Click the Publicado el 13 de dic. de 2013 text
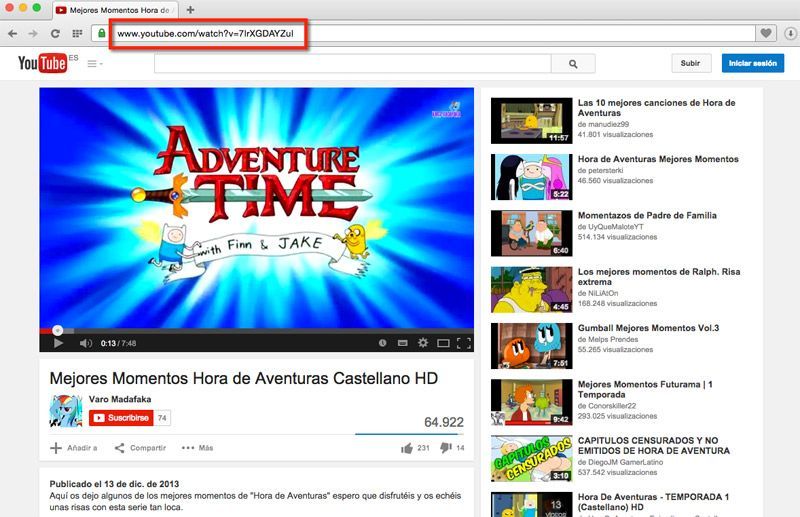800x517 pixels. tap(114, 484)
